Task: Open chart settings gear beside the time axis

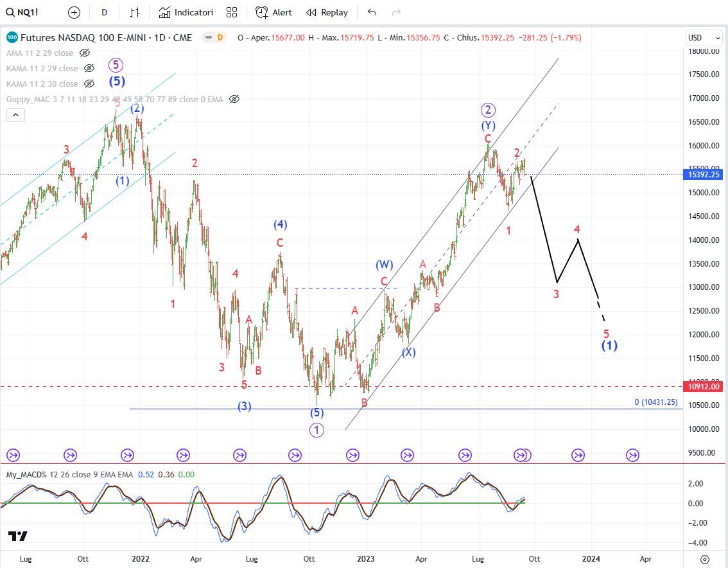Action: click(705, 559)
